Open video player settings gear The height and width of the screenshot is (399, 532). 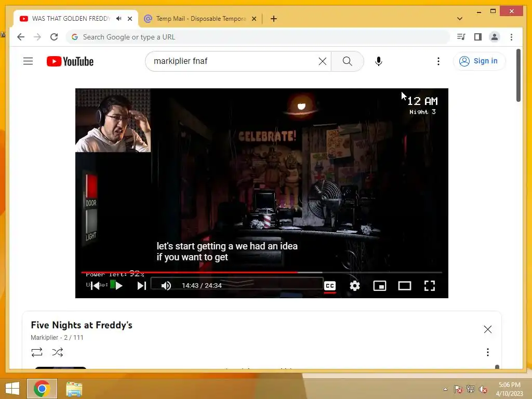point(354,286)
